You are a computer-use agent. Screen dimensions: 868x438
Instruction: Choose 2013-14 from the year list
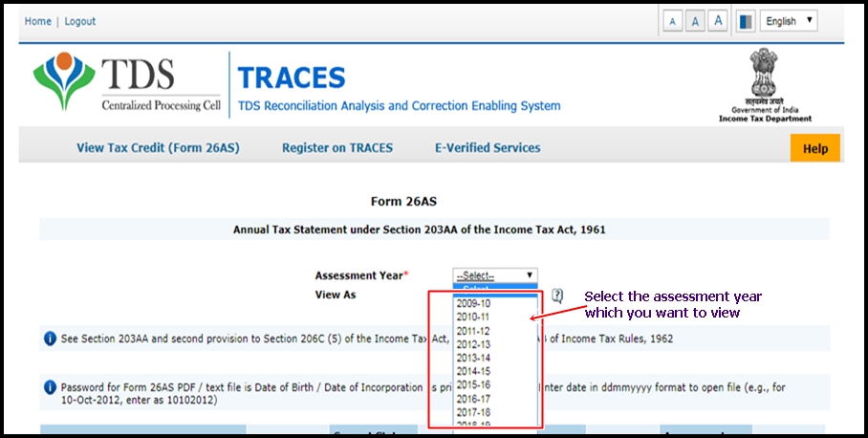495,358
